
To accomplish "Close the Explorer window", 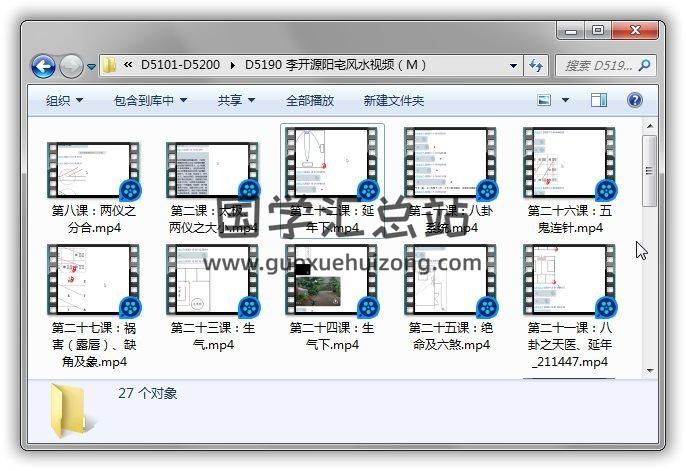I will [635, 31].
